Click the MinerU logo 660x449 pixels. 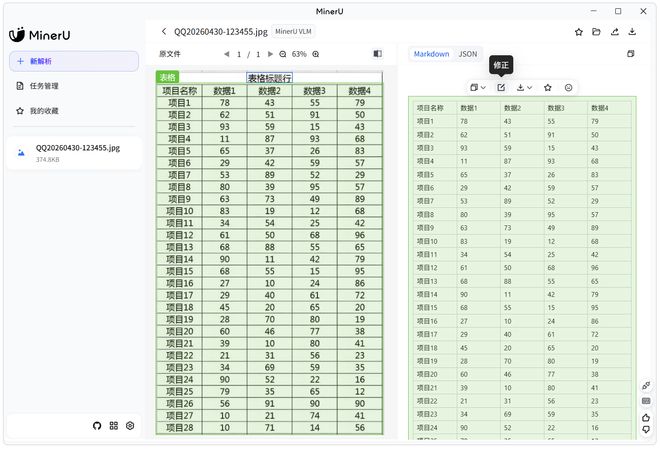point(40,35)
